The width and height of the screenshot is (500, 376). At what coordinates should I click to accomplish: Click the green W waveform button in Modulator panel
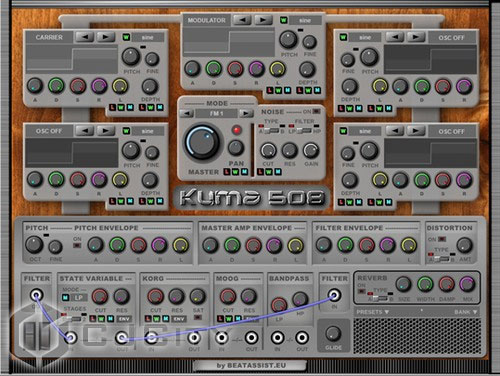coord(283,20)
